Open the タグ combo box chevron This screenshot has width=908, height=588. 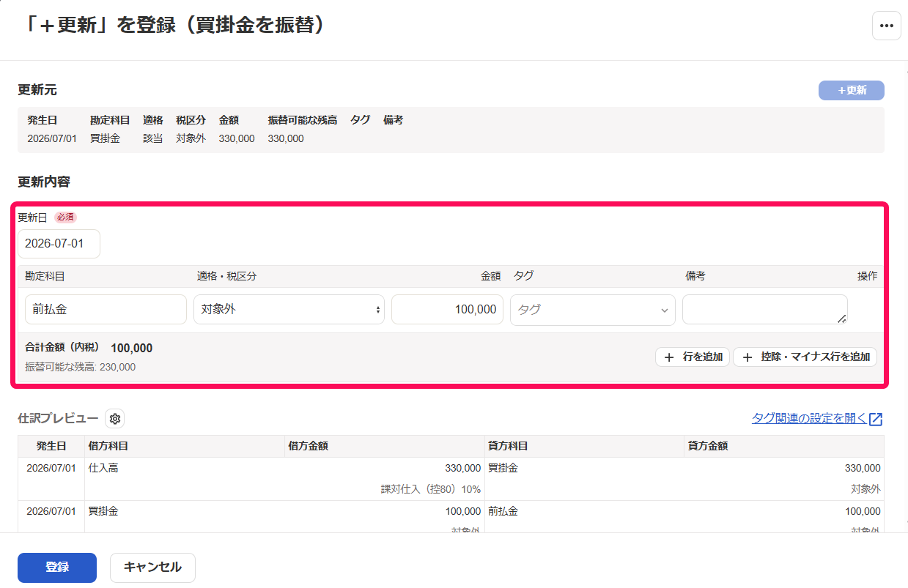point(665,310)
